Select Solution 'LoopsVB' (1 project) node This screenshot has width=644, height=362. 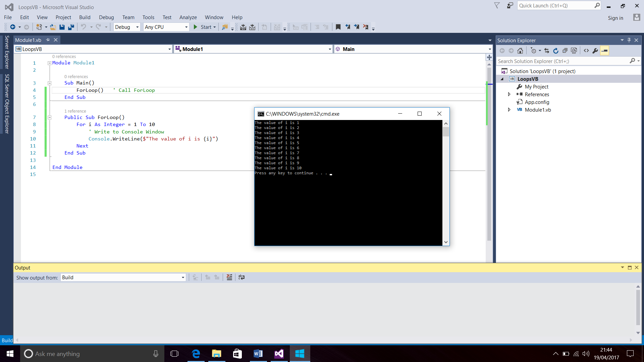pos(542,71)
